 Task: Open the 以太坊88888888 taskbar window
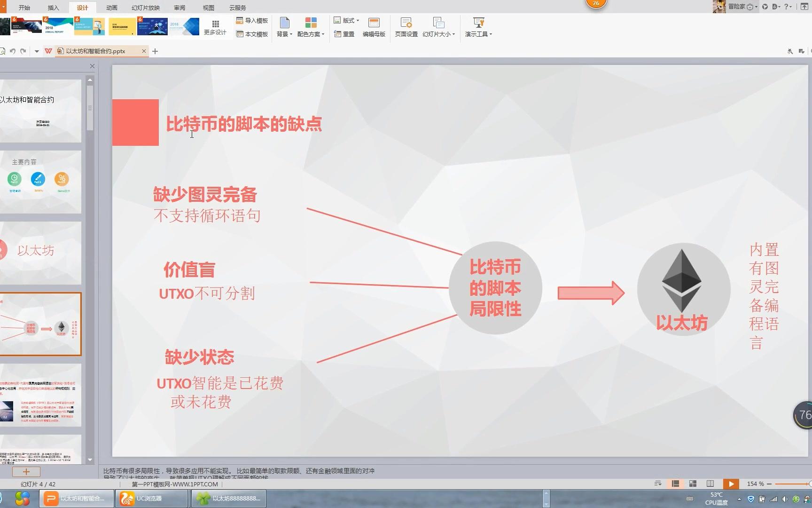click(229, 498)
